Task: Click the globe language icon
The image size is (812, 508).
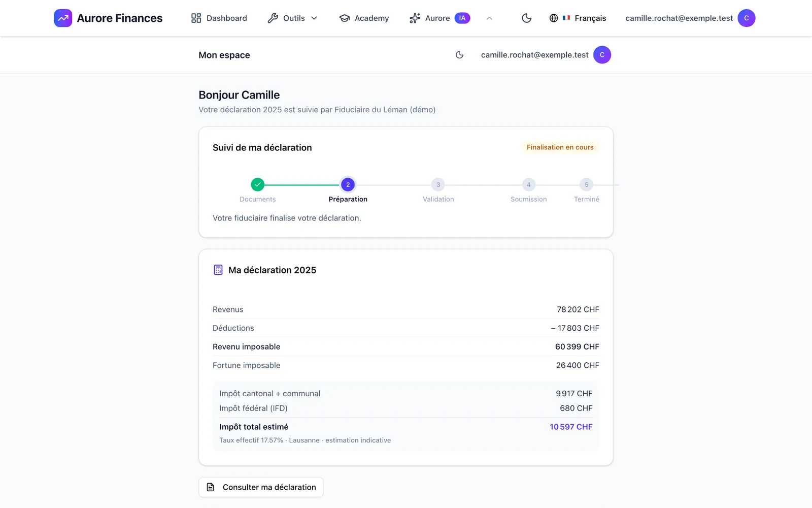Action: (x=554, y=18)
